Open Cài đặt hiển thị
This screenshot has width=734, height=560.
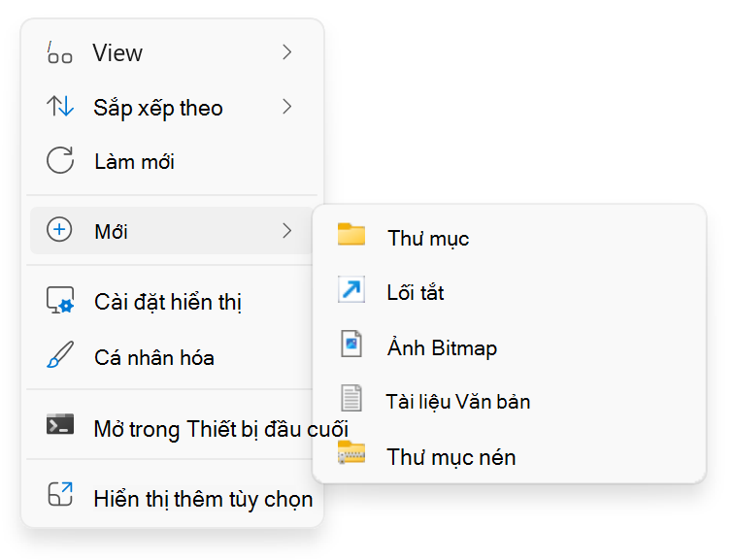tap(171, 301)
